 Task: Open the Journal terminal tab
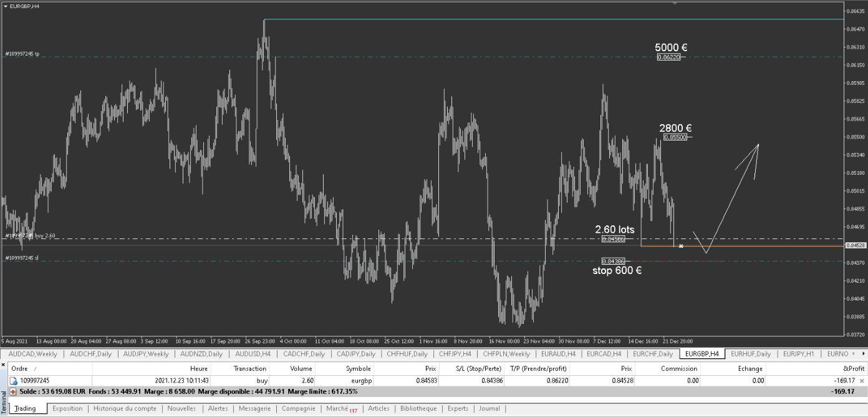click(x=489, y=409)
